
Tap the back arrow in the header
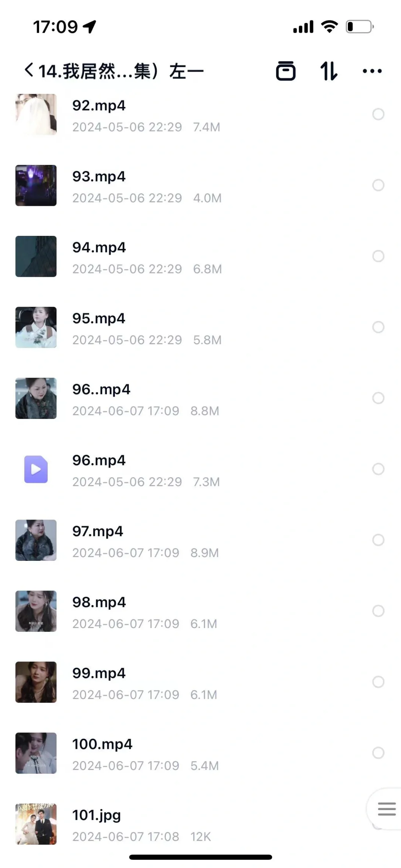click(x=29, y=70)
